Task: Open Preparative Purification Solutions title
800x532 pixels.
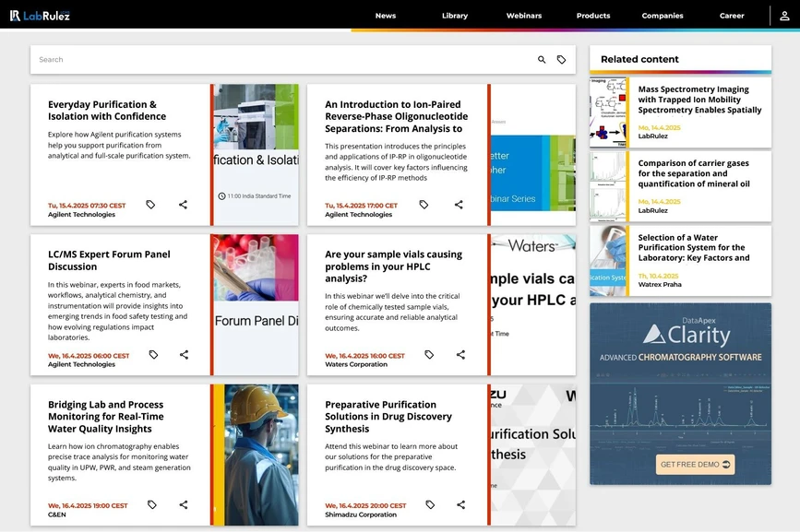Action: pos(388,417)
